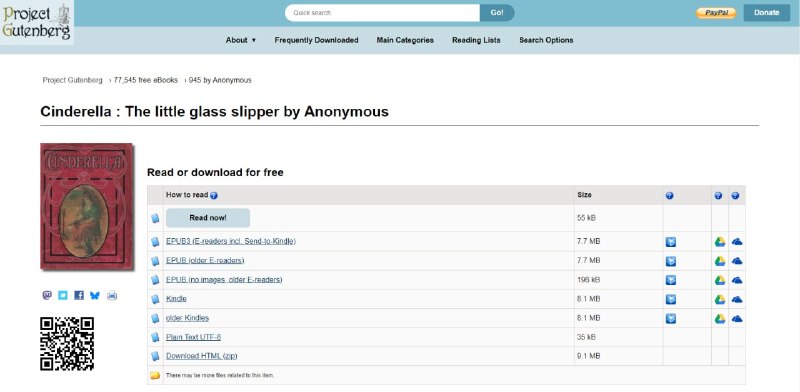Save older Kindles file to OneDrive
Viewport: 800px width, 392px height.
[737, 318]
